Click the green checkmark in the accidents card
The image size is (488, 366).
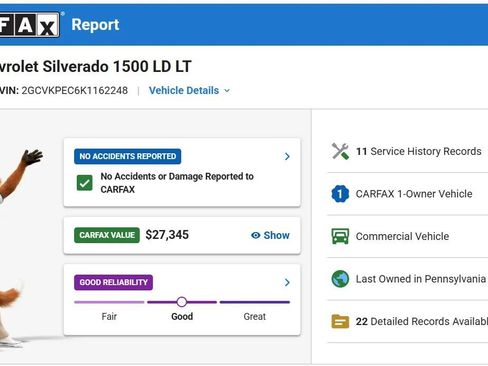[x=85, y=183]
